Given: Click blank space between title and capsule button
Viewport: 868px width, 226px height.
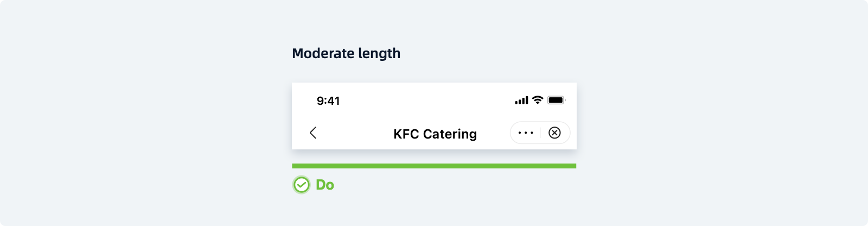Looking at the screenshot, I should pyautogui.click(x=494, y=134).
